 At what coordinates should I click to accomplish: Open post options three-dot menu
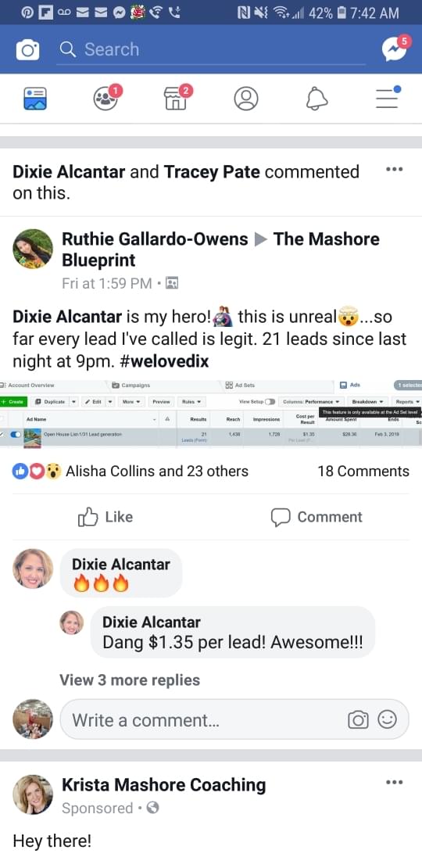pyautogui.click(x=395, y=170)
